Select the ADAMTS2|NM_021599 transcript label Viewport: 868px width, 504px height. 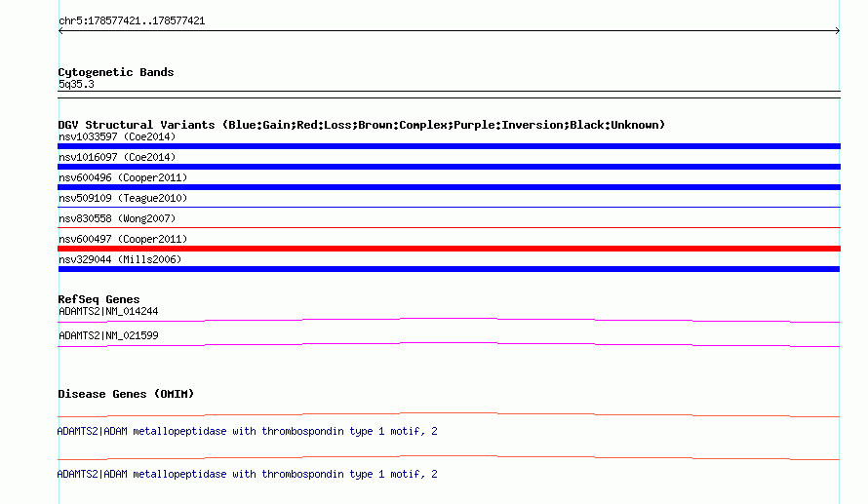108,335
